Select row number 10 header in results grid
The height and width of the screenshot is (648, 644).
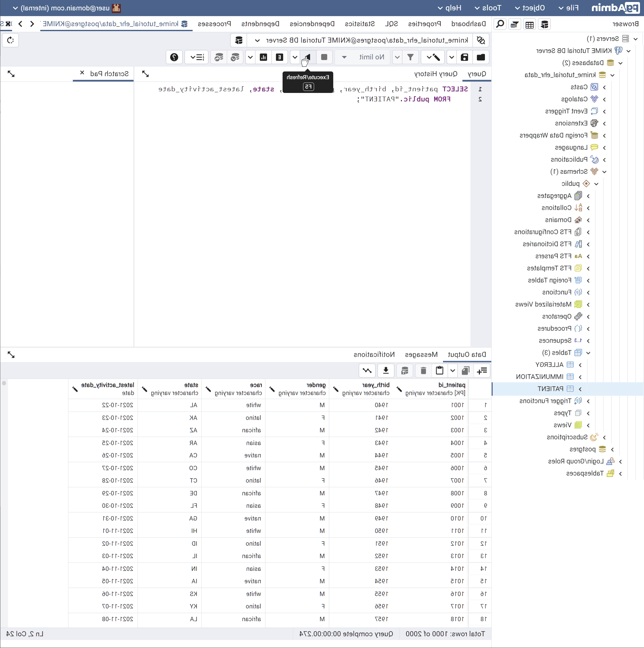coord(480,518)
